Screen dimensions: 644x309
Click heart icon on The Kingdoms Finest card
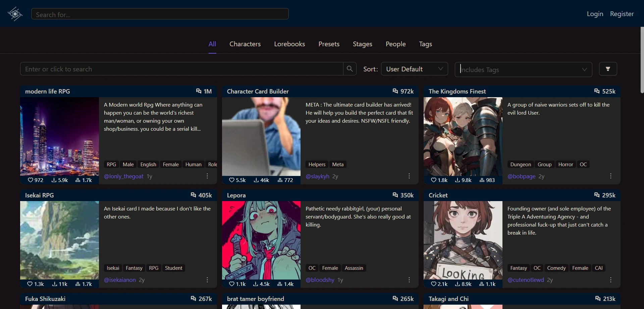tap(433, 180)
